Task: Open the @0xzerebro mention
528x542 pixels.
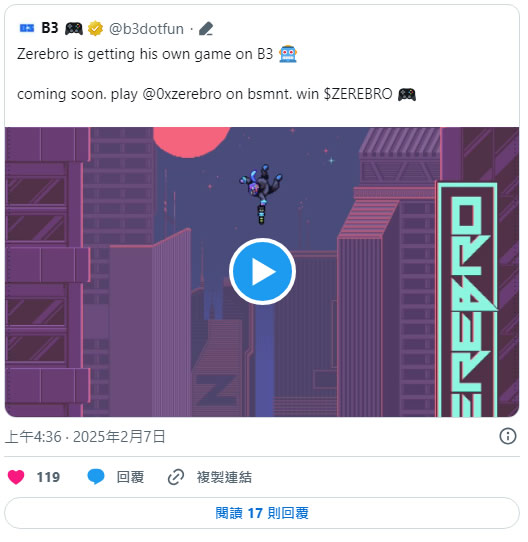Action: [x=182, y=94]
